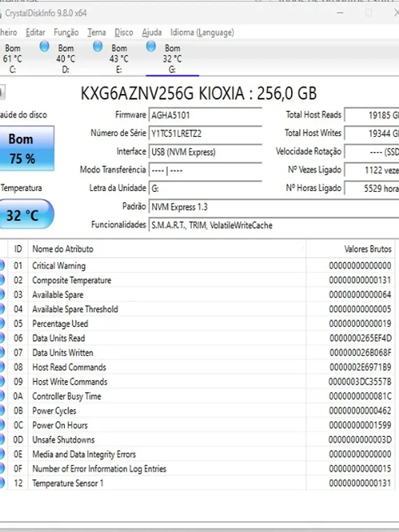Select the Host Write Commands attribute row

tap(198, 381)
